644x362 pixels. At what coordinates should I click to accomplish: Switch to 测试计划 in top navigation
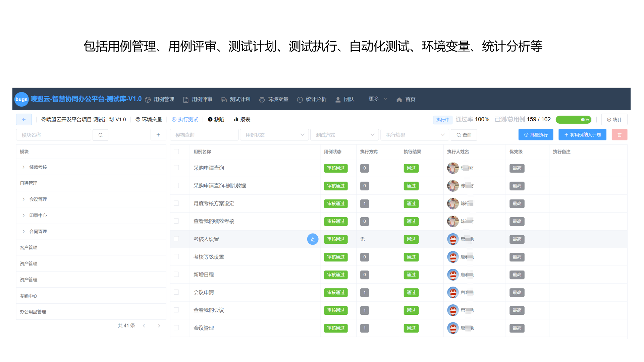pos(239,99)
